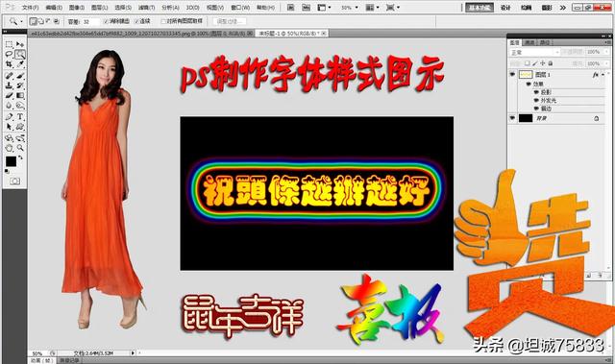Toggle the 描边 stroke effect visibility
The height and width of the screenshot is (364, 615).
pos(536,109)
